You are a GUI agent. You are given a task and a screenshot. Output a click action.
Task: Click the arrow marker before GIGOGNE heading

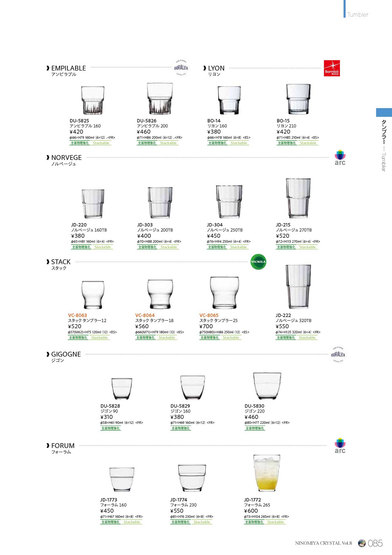coord(48,354)
